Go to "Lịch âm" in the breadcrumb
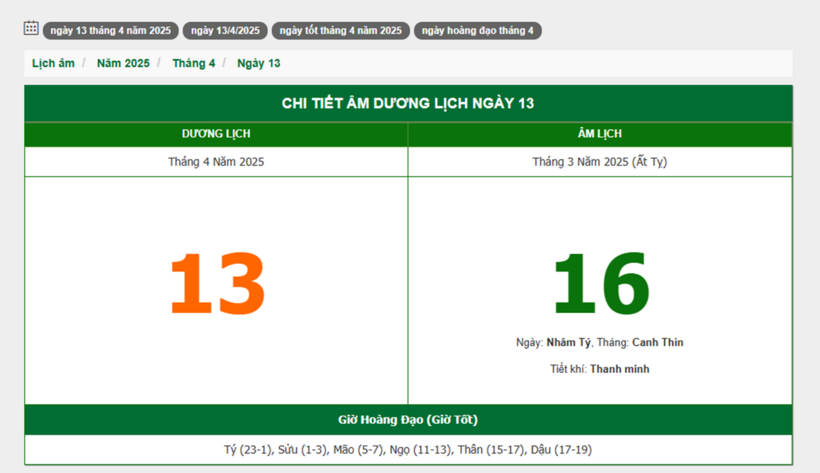Screen dimensions: 820x473 coord(53,63)
